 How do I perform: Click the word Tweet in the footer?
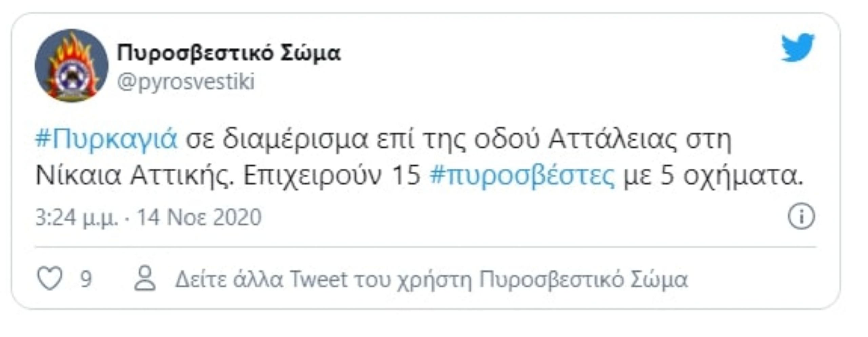[319, 279]
